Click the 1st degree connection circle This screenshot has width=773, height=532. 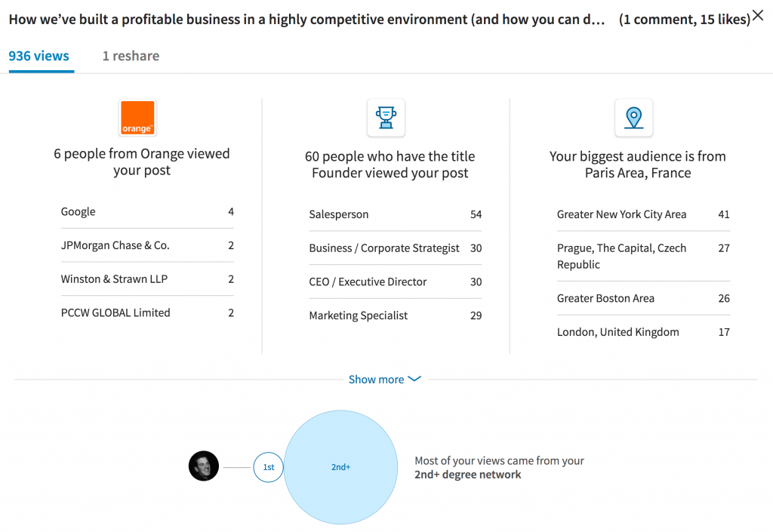(x=268, y=467)
